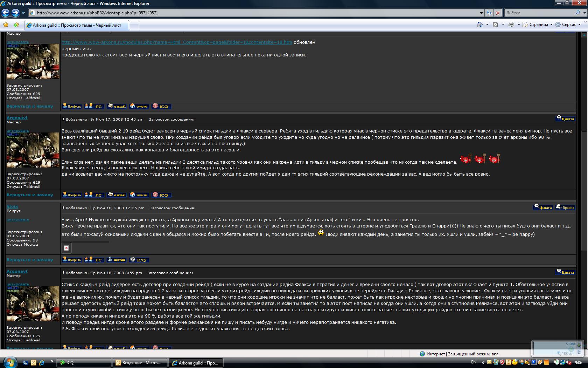Print the page with the printer icon
Screen dimensions: 588x368
[511, 25]
